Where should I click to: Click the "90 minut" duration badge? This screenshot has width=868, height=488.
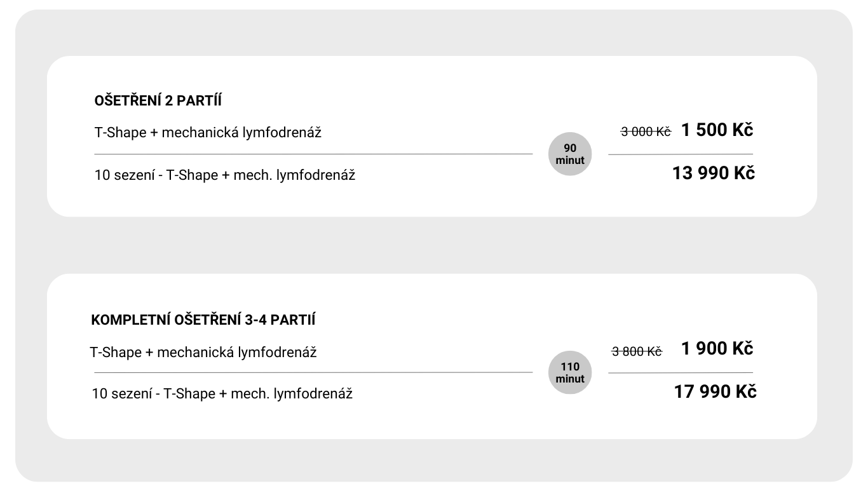(570, 154)
